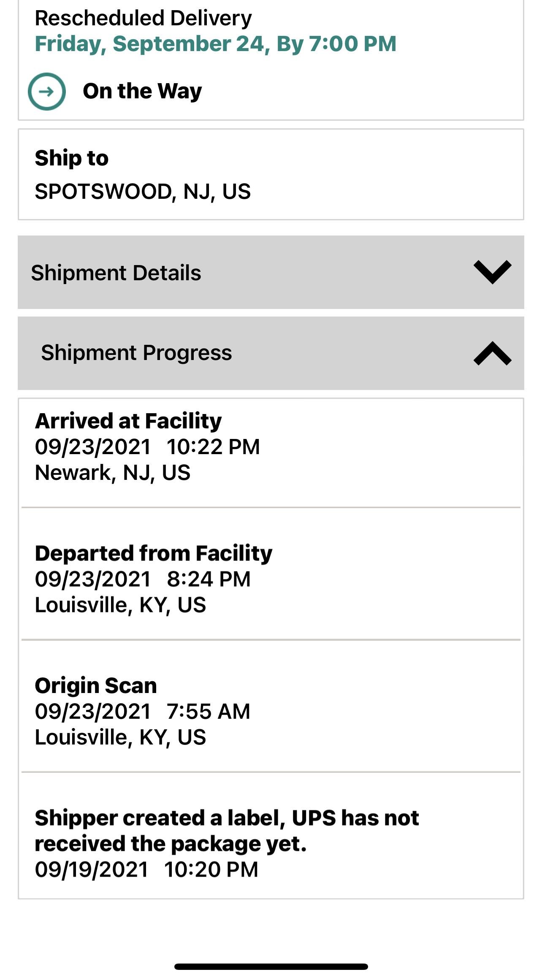This screenshot has height=980, width=542.
Task: Tap the Friday, September 24 delivery date
Action: pyautogui.click(x=215, y=44)
